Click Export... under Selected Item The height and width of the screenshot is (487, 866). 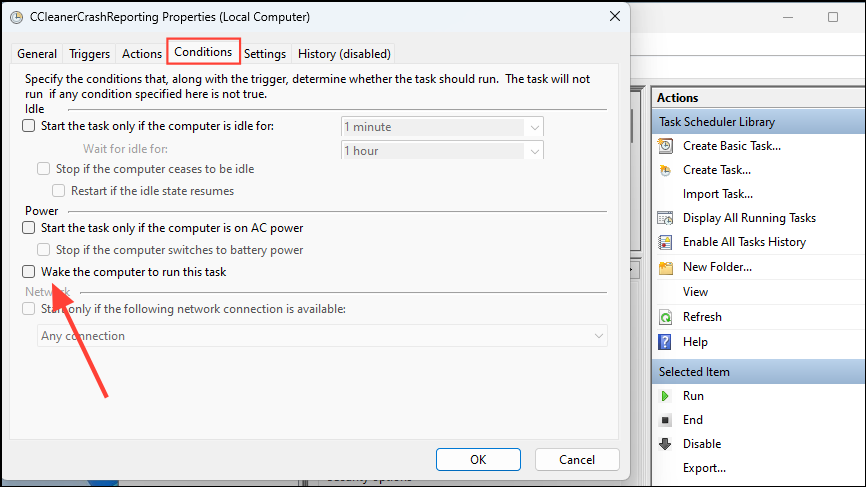point(704,468)
